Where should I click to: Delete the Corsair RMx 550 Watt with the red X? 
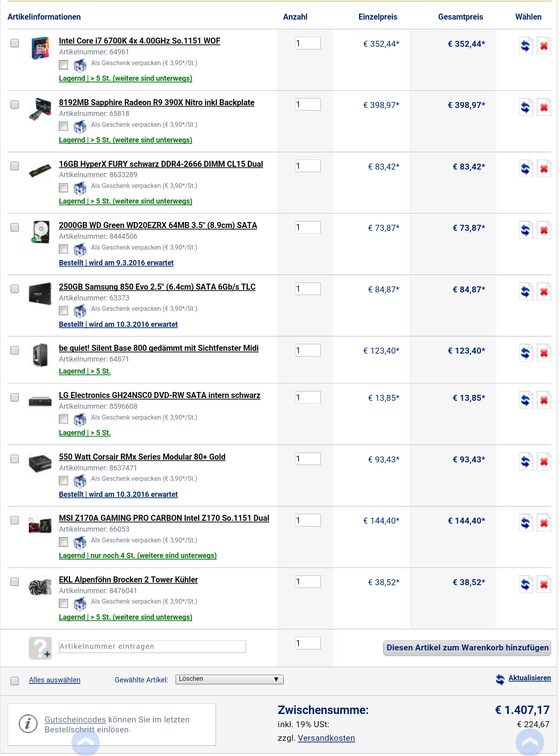click(544, 461)
